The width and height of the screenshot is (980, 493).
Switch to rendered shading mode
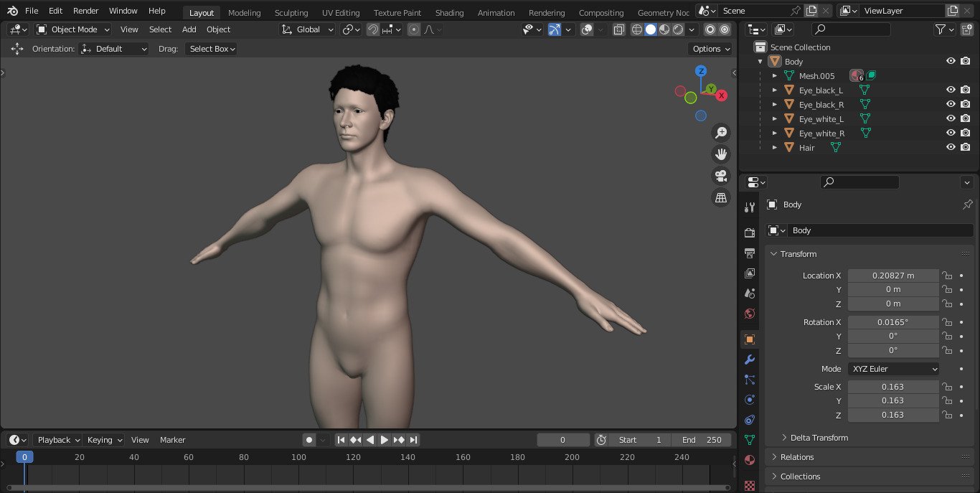678,29
